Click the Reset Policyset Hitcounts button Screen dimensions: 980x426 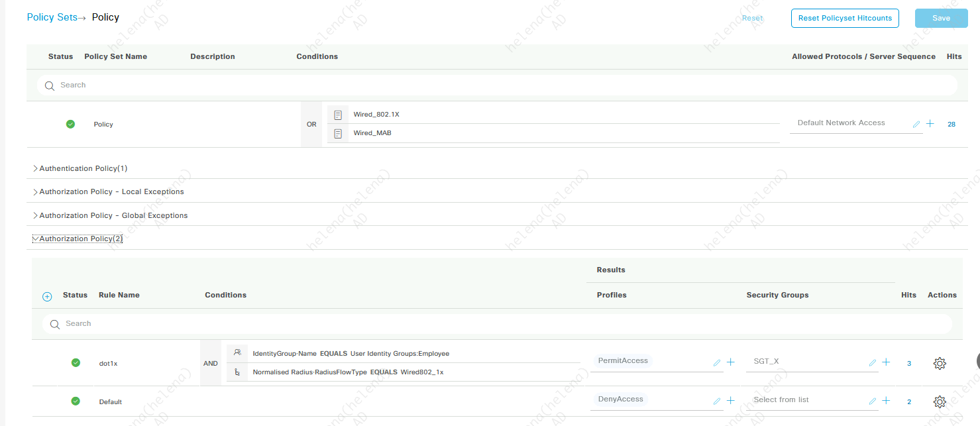pos(844,18)
